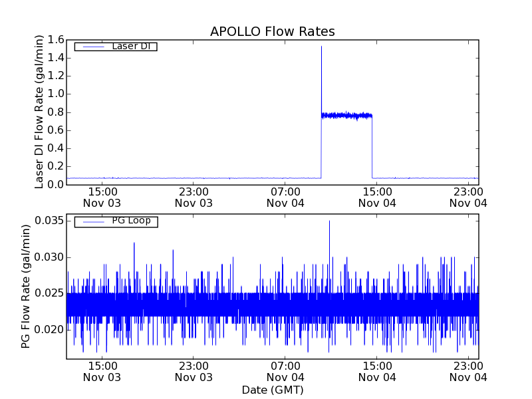Click the 15:00 Nov 04 tick under bottom chart
This screenshot has height=399, width=532.
coord(377,371)
